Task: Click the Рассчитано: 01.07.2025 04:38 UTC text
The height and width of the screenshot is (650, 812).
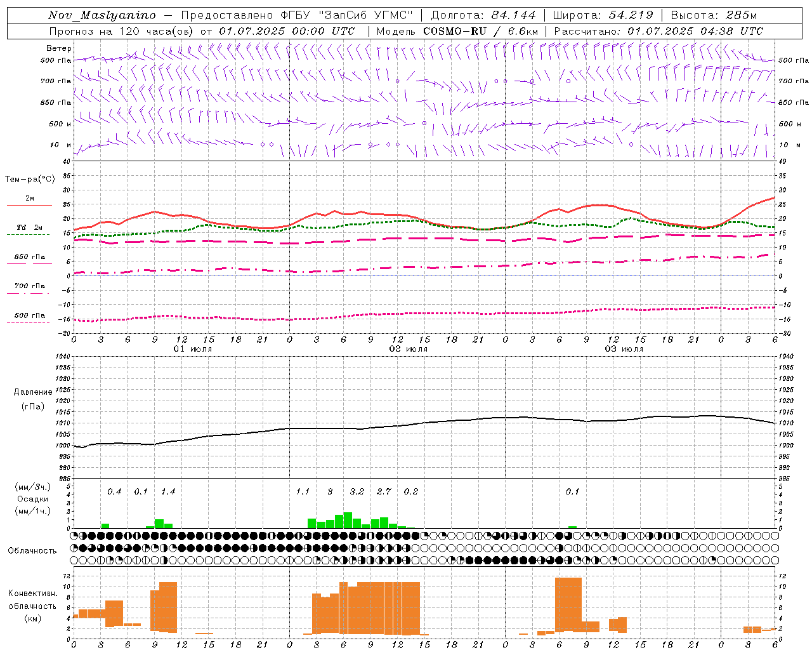Action: pyautogui.click(x=658, y=31)
